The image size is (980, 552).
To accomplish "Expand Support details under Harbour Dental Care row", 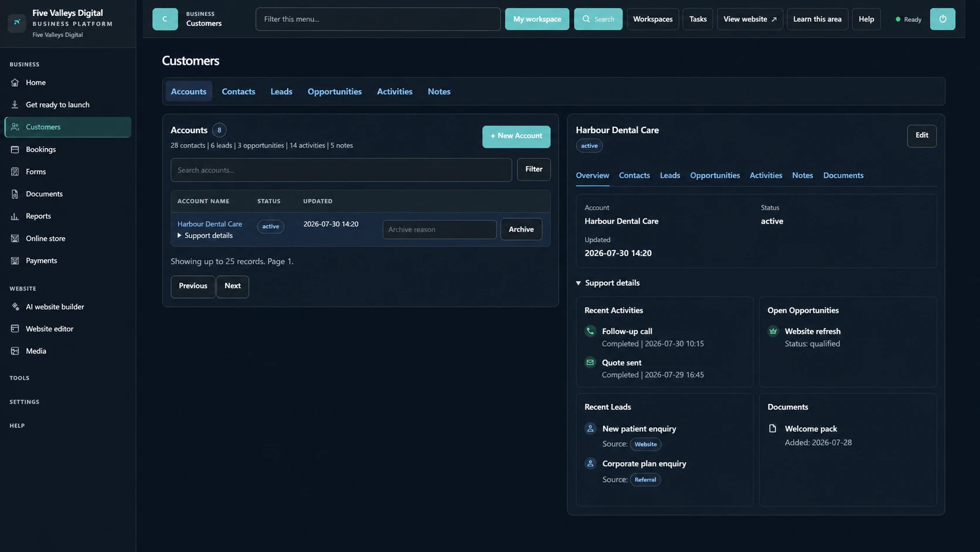I will pyautogui.click(x=205, y=236).
